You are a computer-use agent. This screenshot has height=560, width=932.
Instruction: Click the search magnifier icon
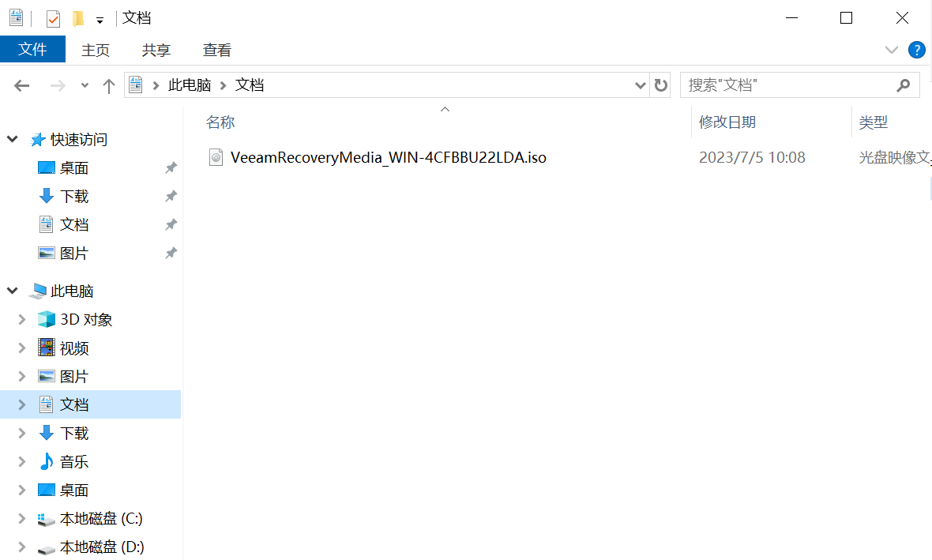pyautogui.click(x=903, y=85)
